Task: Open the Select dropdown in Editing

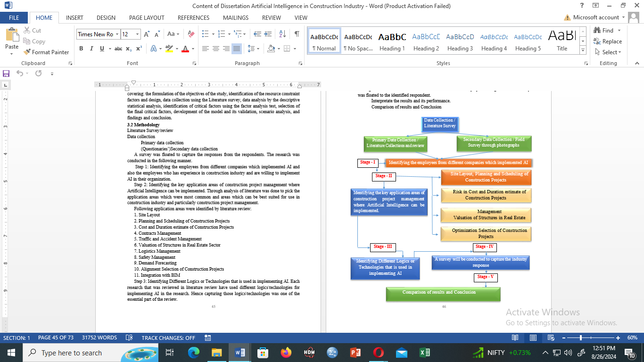Action: coord(608,52)
